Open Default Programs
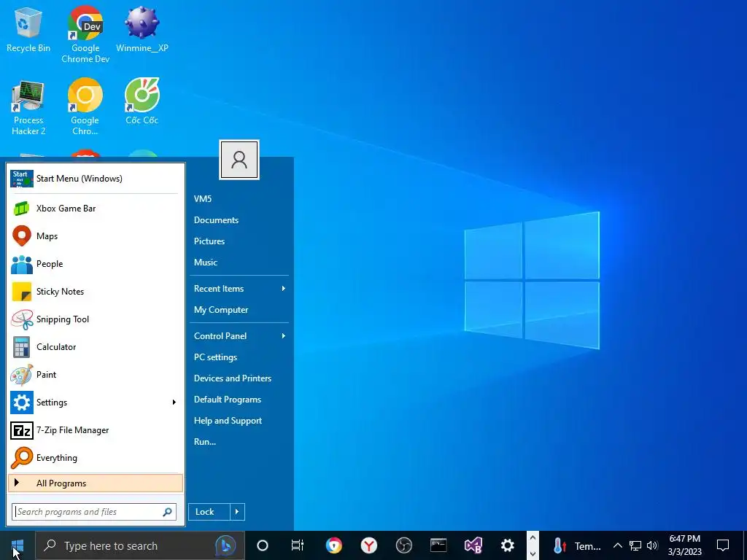747x560 pixels. click(228, 400)
